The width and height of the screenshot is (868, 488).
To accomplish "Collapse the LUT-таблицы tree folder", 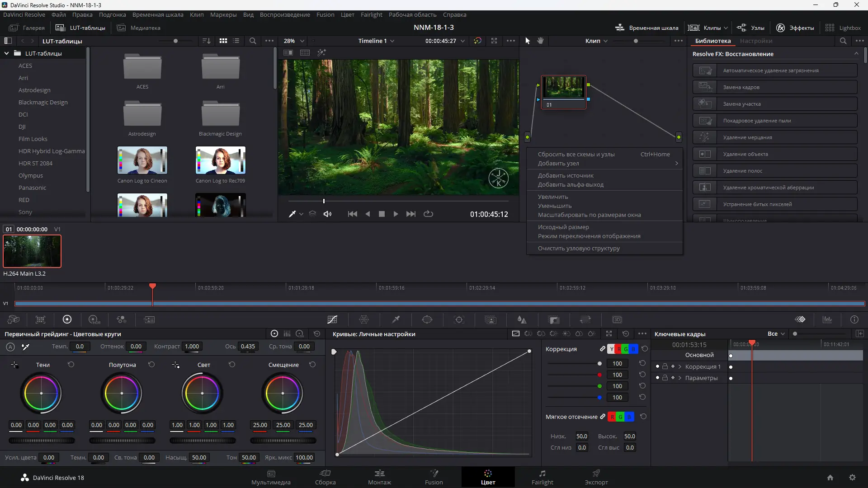I will [6, 53].
